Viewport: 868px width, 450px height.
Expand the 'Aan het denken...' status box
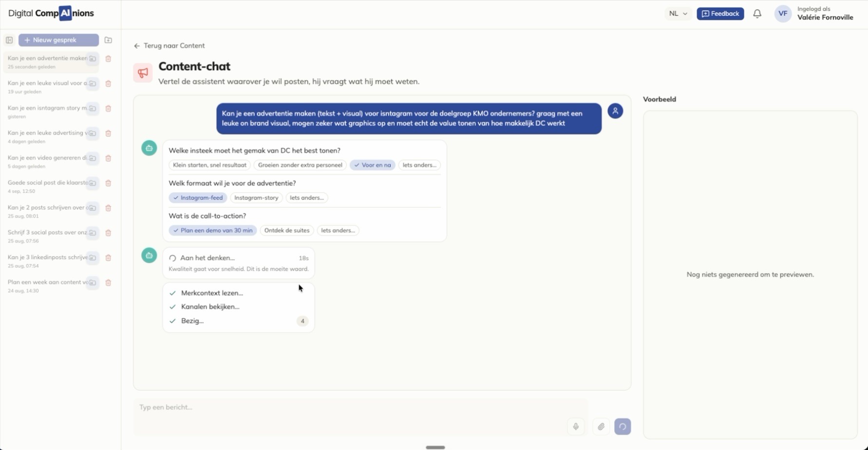[239, 263]
